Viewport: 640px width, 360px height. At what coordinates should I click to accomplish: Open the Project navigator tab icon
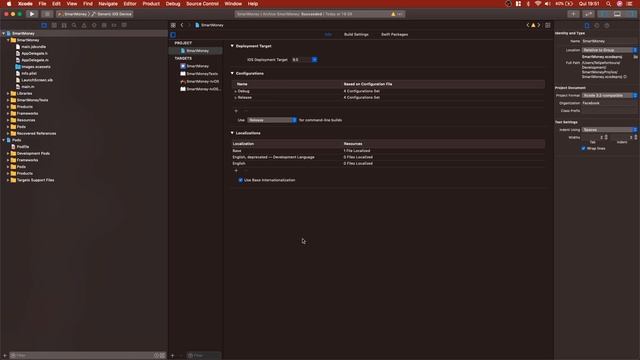click(44, 25)
